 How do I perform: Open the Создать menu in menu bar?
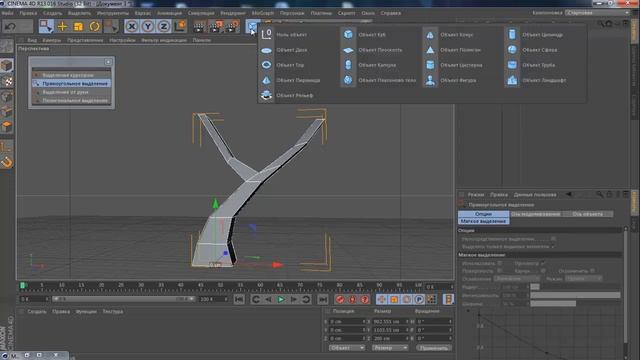pos(53,13)
